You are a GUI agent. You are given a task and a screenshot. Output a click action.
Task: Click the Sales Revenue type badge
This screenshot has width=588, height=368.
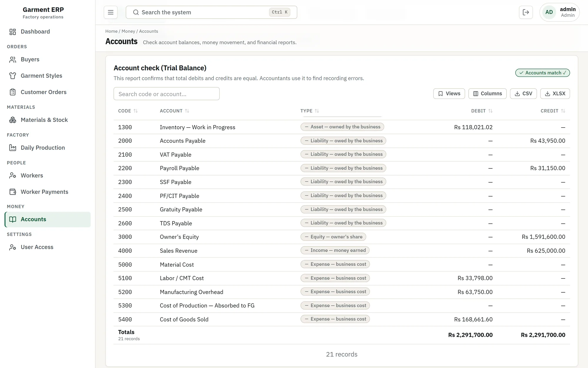[x=335, y=251]
